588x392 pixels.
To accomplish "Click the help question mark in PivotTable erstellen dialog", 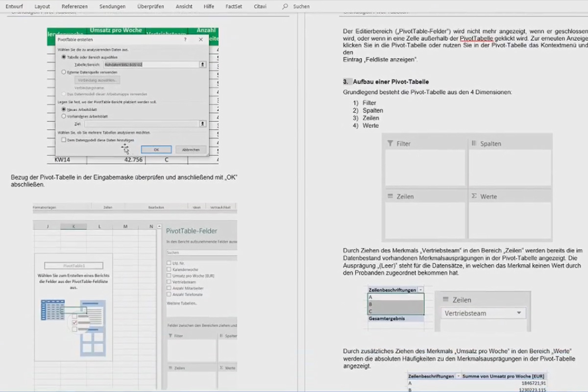I will (185, 39).
